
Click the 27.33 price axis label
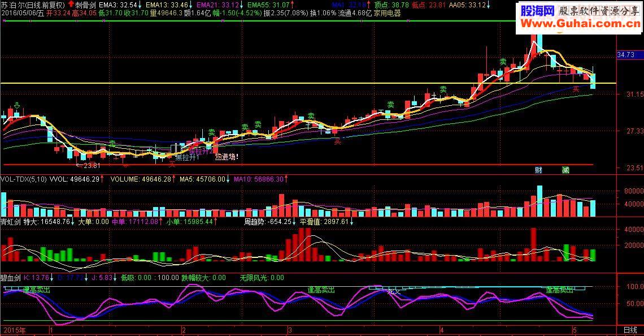click(634, 131)
